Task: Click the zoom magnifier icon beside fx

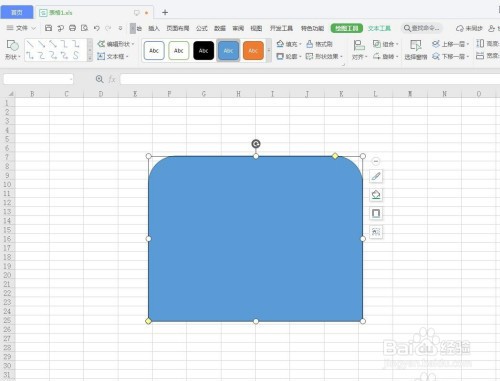Action: (99, 79)
